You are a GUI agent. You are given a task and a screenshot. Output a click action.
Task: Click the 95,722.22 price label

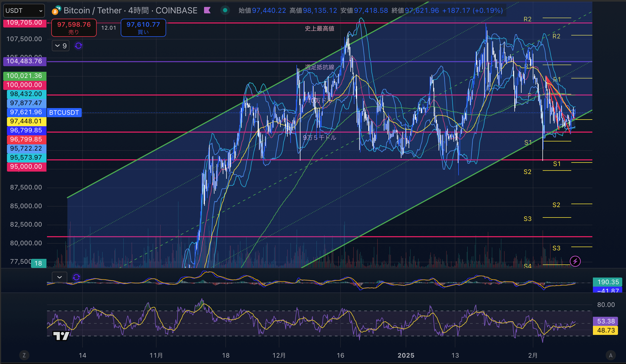click(x=26, y=148)
